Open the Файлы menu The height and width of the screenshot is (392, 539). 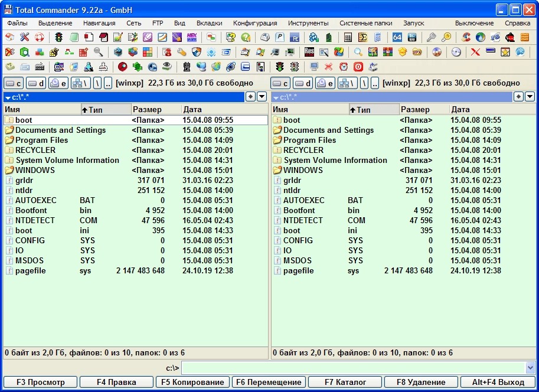click(x=17, y=23)
